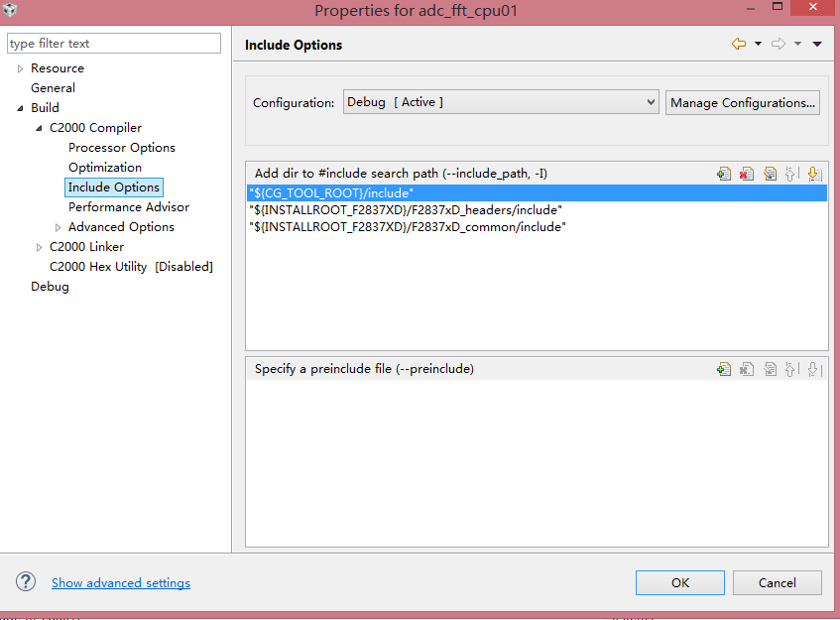
Task: Select the F2837xD_headers include path entry
Action: click(x=406, y=210)
